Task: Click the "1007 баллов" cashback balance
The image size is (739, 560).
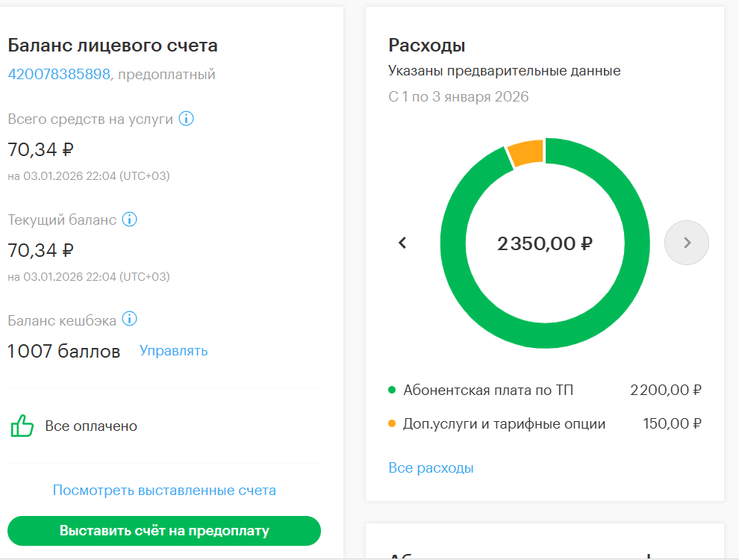Action: click(64, 351)
